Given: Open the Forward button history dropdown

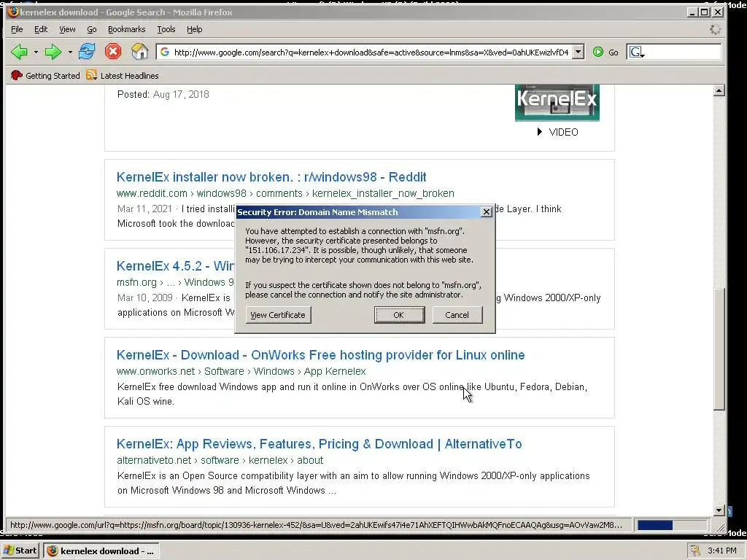Looking at the screenshot, I should click(70, 52).
